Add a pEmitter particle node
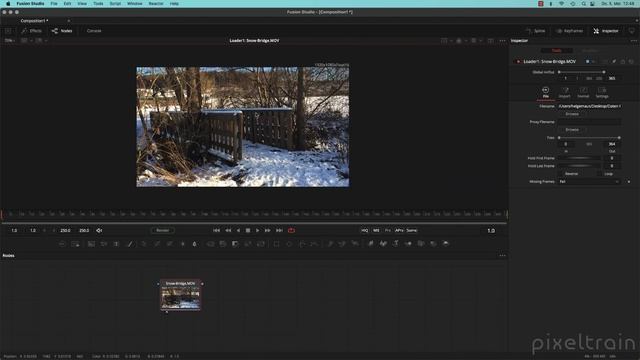Image resolution: width=640 pixels, height=360 pixels. tap(330, 244)
